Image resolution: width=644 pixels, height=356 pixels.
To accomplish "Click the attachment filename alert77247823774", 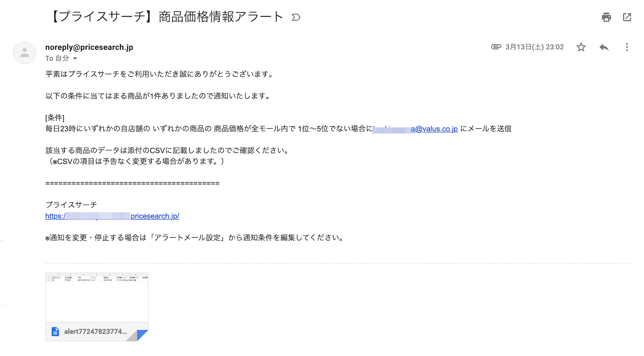I will pyautogui.click(x=95, y=331).
